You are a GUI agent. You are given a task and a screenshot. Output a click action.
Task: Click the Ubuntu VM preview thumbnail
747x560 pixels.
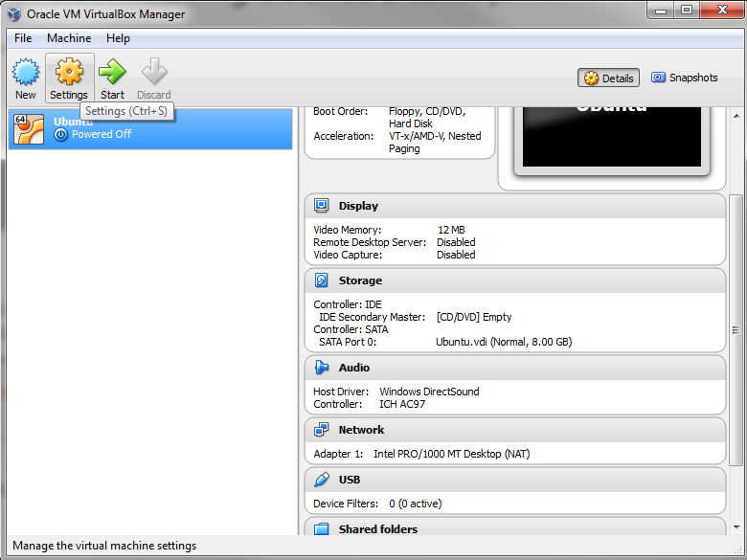pyautogui.click(x=612, y=139)
